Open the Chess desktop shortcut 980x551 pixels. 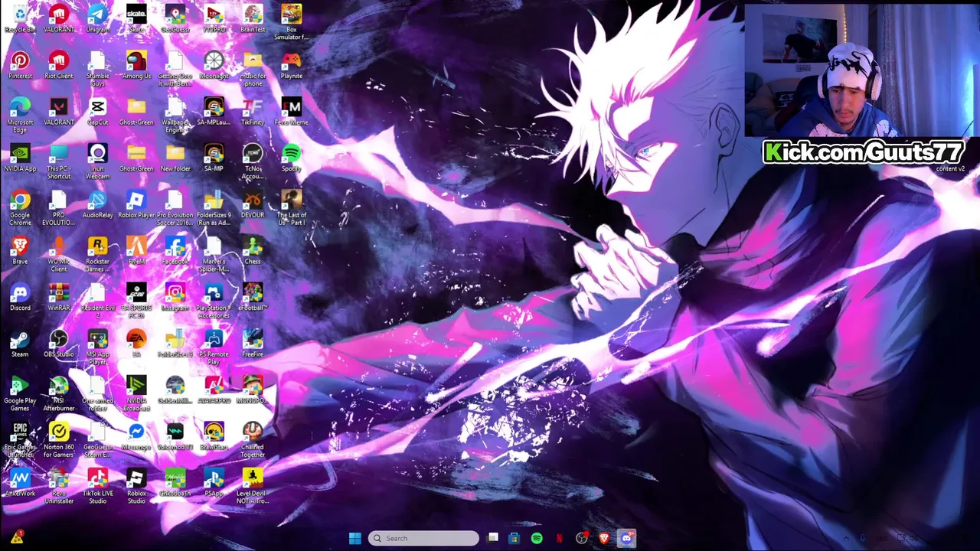[x=253, y=251]
